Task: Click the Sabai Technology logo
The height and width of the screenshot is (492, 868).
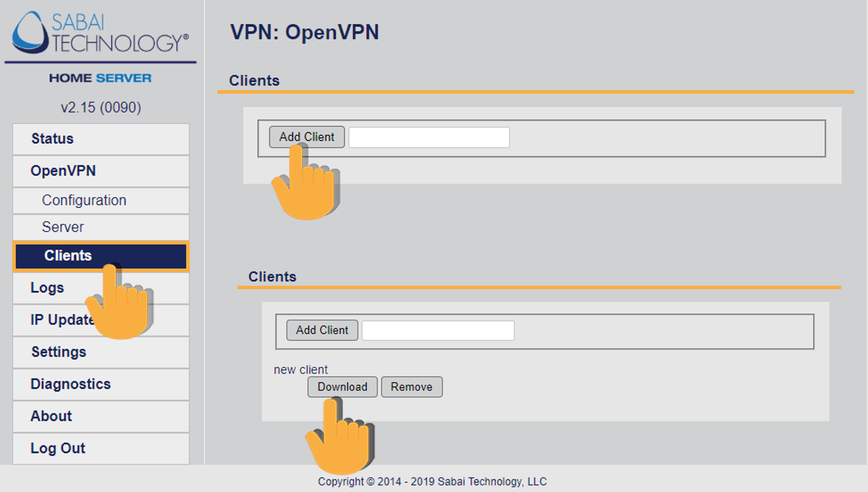Action: pos(100,33)
